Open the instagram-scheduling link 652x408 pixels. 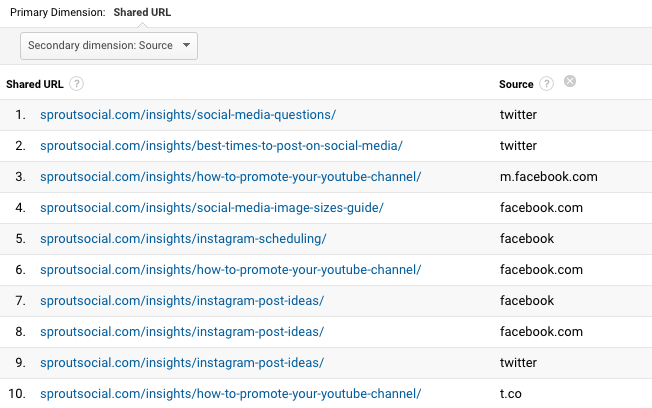click(x=183, y=239)
